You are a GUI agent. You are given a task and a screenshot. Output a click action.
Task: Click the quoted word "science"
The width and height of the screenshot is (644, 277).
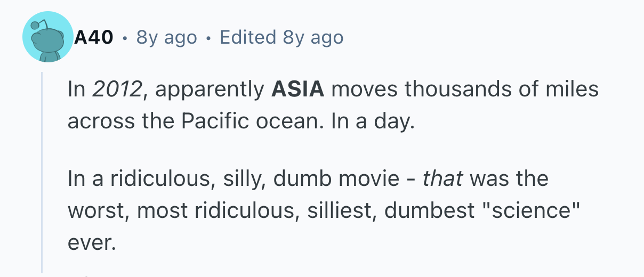pyautogui.click(x=524, y=210)
